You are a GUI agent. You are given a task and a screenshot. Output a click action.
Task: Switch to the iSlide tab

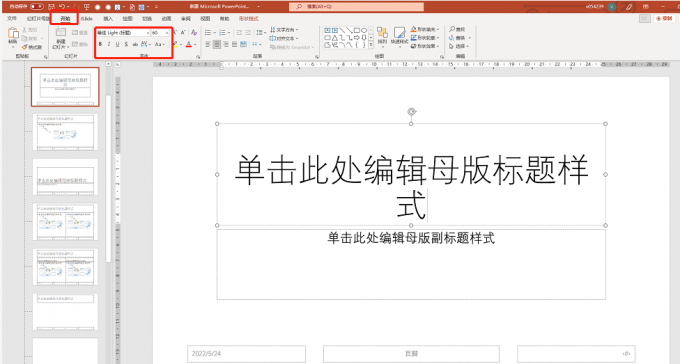[x=86, y=19]
